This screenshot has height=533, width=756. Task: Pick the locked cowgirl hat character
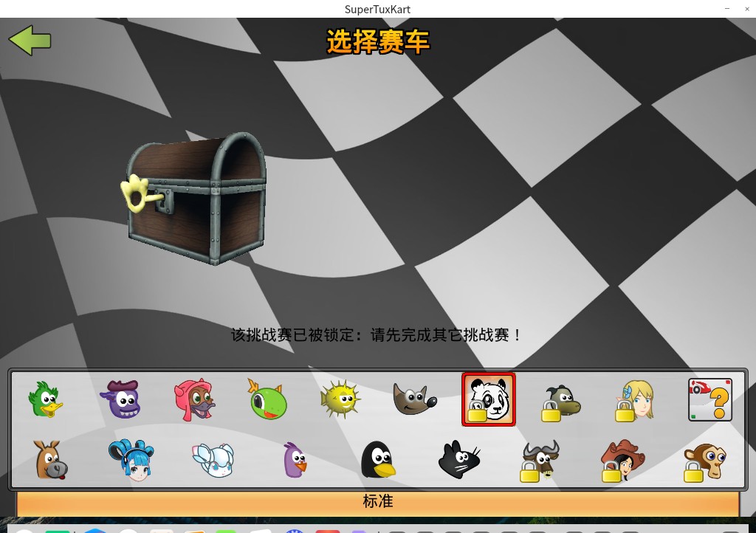pyautogui.click(x=622, y=460)
